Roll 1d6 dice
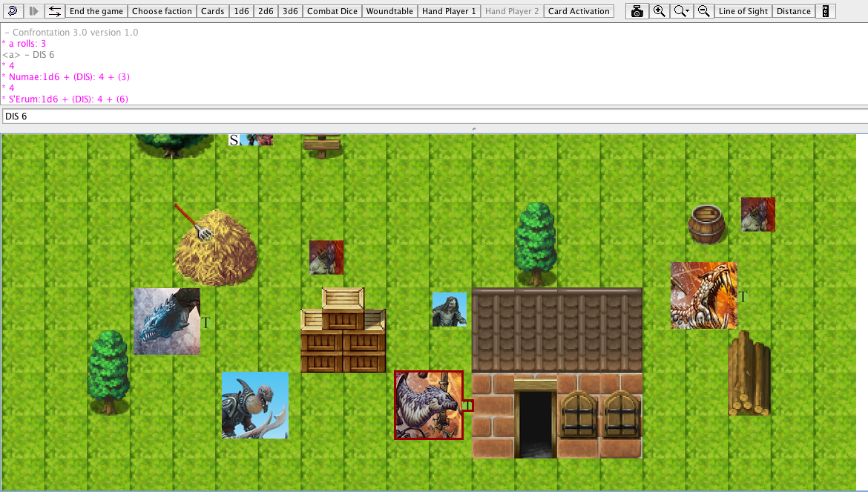868x492 pixels. pyautogui.click(x=241, y=11)
